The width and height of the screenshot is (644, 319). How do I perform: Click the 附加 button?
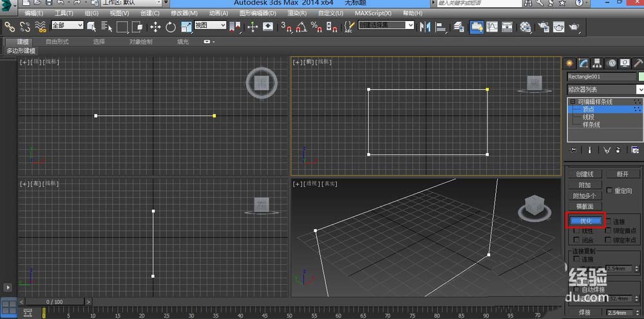point(585,185)
